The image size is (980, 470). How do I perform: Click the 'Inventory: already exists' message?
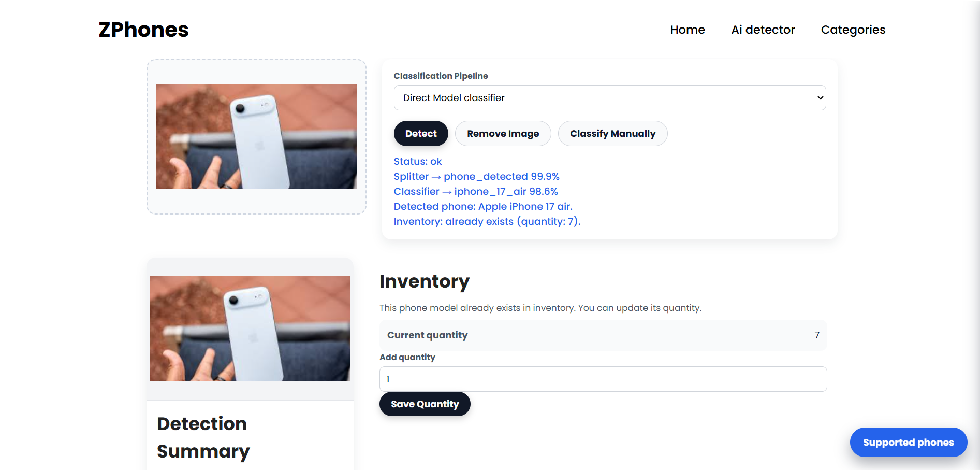pyautogui.click(x=487, y=222)
